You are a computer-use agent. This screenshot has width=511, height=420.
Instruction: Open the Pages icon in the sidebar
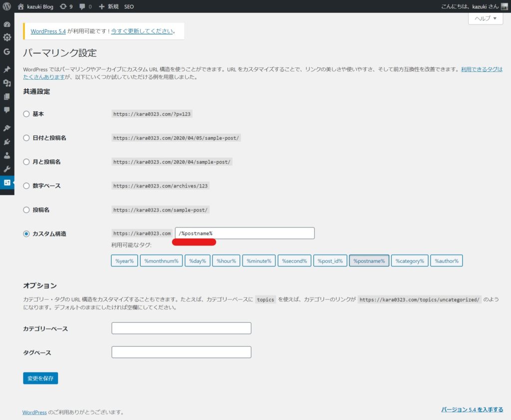coord(7,96)
